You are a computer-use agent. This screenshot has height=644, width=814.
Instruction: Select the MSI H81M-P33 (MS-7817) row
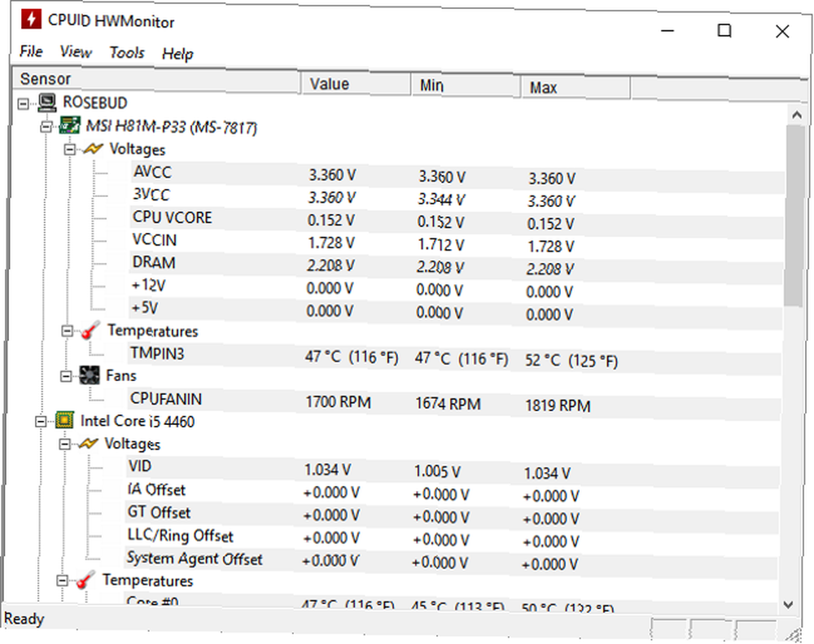coord(171,126)
